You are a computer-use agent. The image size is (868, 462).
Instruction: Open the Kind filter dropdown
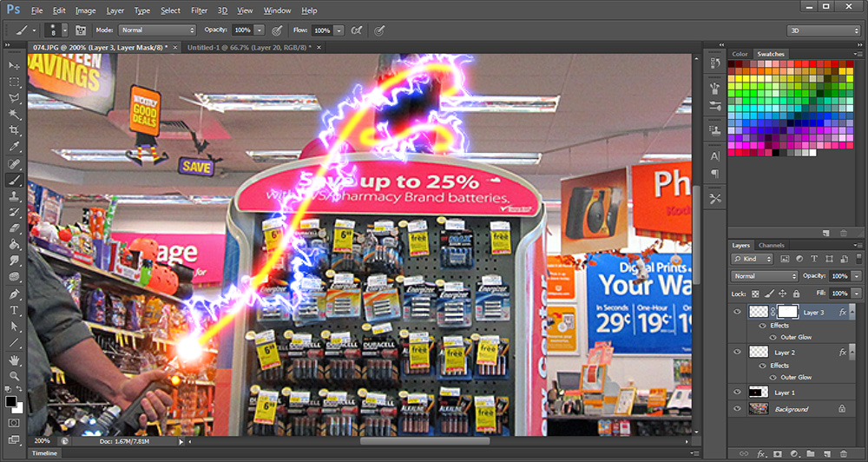pos(752,259)
